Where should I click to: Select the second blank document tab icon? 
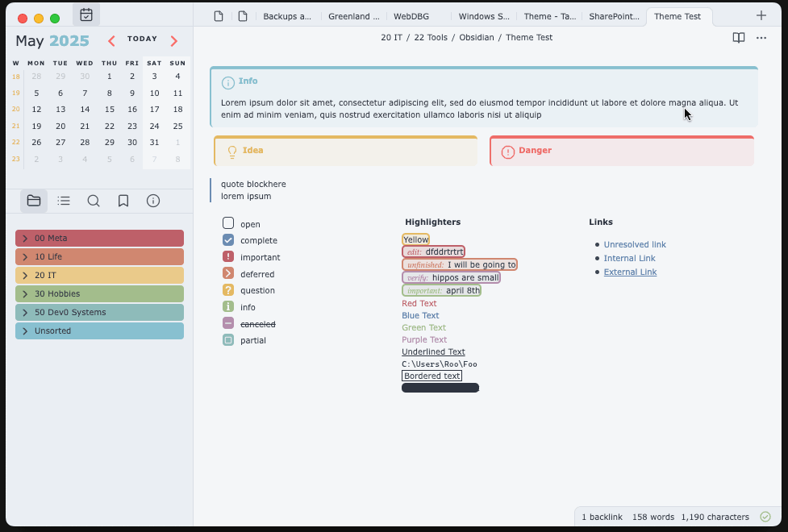[243, 16]
